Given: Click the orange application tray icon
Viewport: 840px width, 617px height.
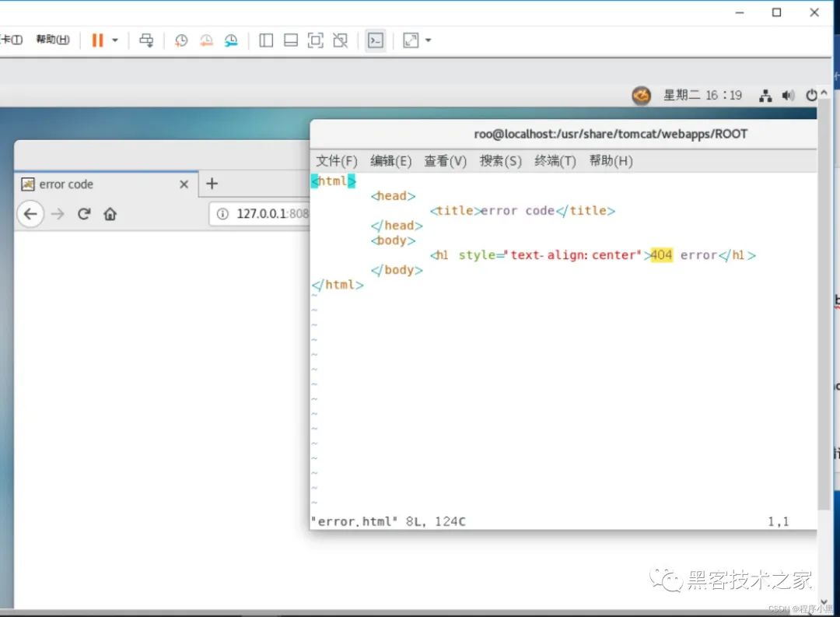Looking at the screenshot, I should coord(641,96).
